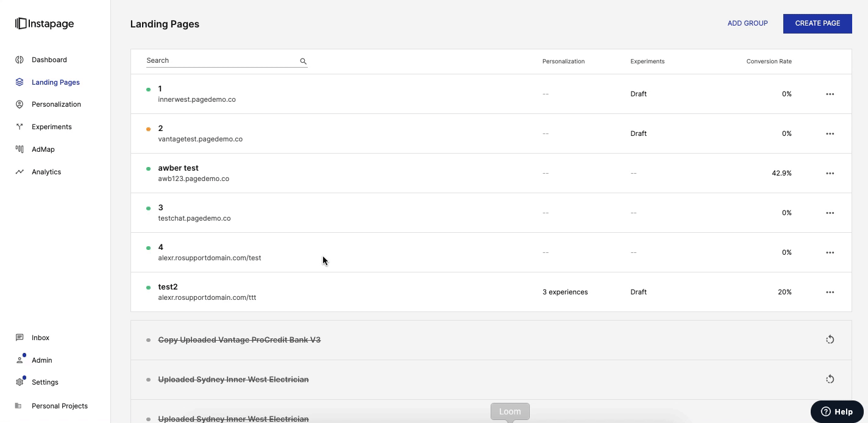Open landing page named 1

(x=160, y=89)
